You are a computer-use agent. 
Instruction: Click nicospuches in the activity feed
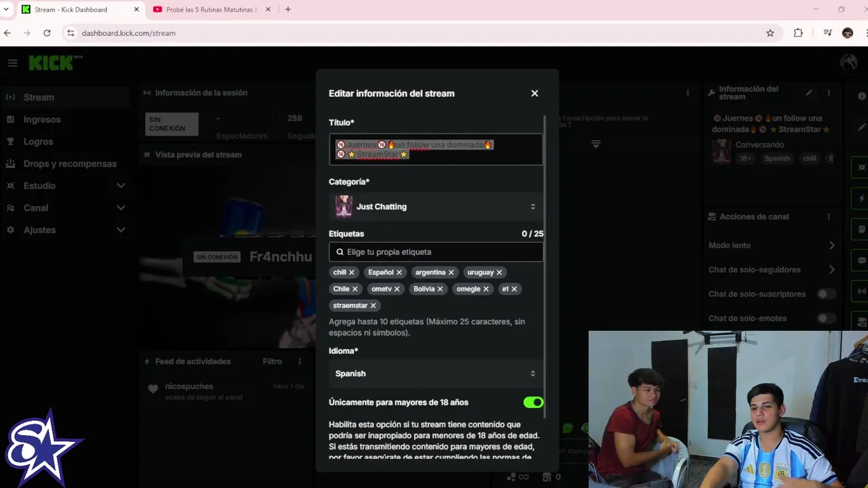click(189, 386)
